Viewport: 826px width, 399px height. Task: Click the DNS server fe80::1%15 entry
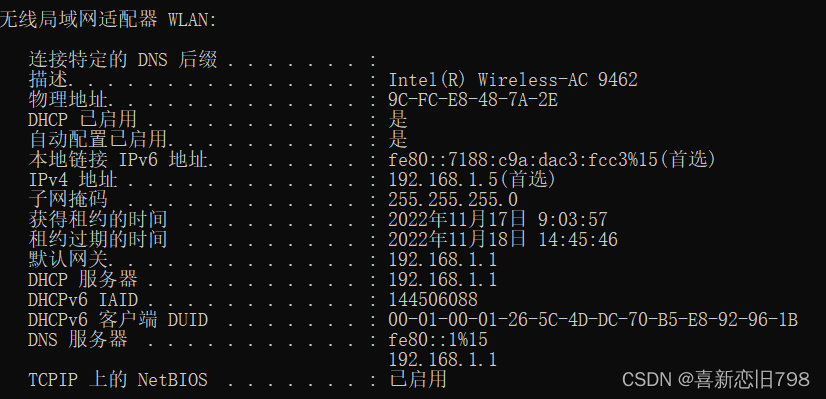(438, 340)
